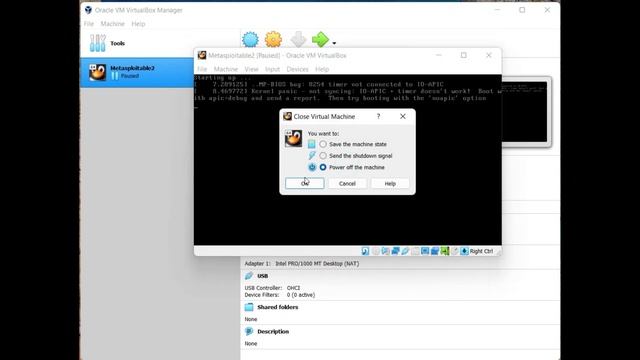640x360 pixels.
Task: Click the display monitor icon in VM status bar
Action: coord(425,251)
